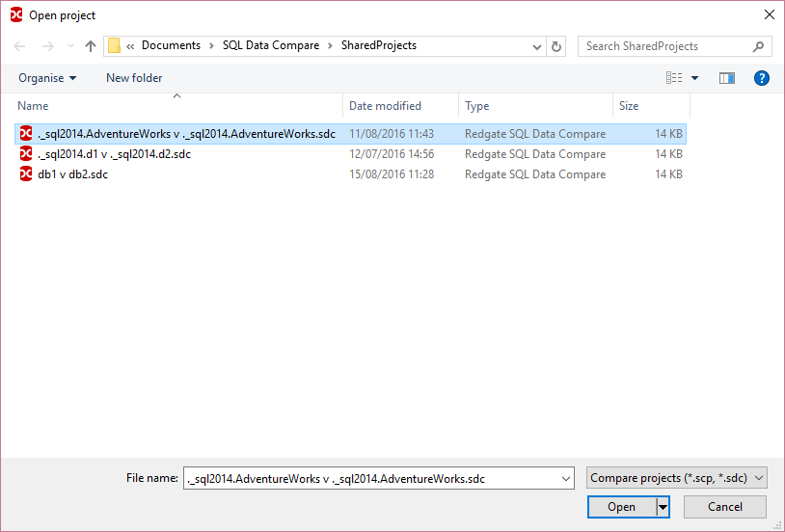Click the New folder button
The height and width of the screenshot is (532, 785).
(x=134, y=78)
